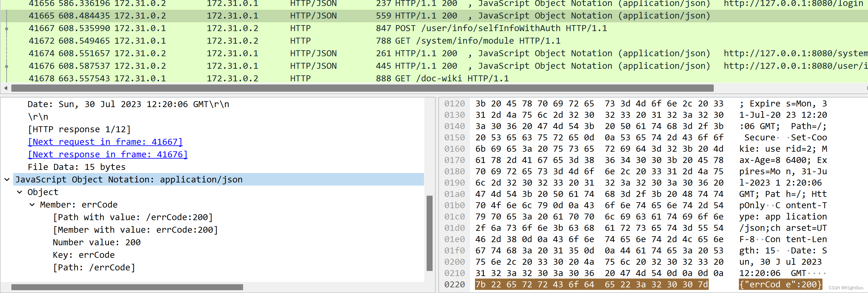Select packet row 41656 with login URL

click(434, 4)
